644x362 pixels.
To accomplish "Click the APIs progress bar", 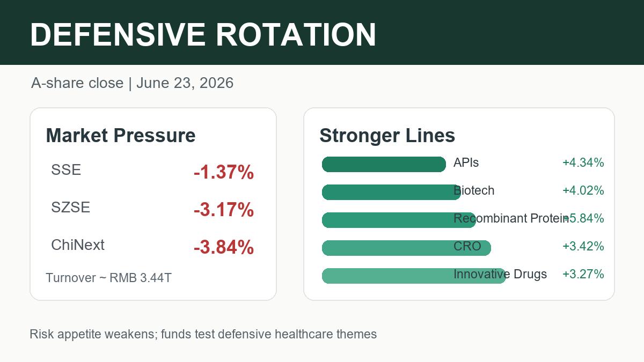I will tap(384, 165).
